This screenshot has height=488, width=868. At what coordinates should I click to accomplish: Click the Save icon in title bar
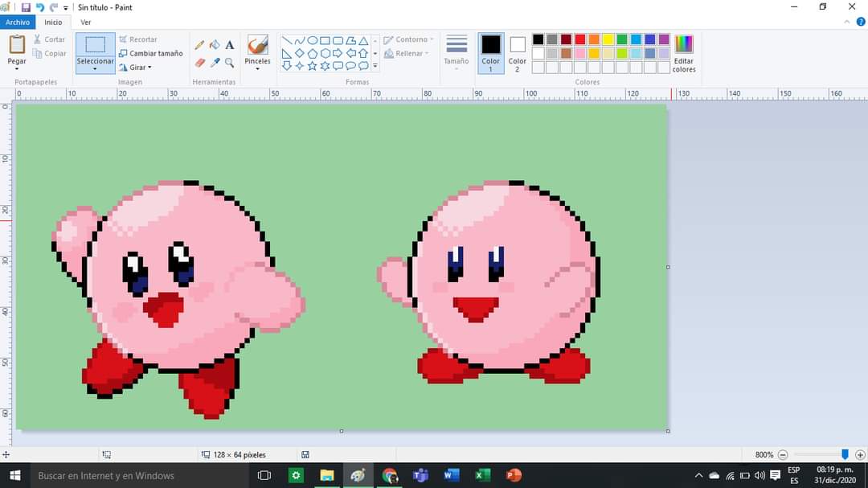pyautogui.click(x=26, y=7)
